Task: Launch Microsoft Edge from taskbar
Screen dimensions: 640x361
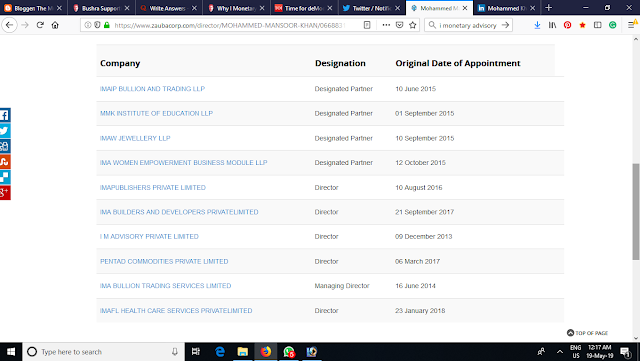Action: pos(220,352)
